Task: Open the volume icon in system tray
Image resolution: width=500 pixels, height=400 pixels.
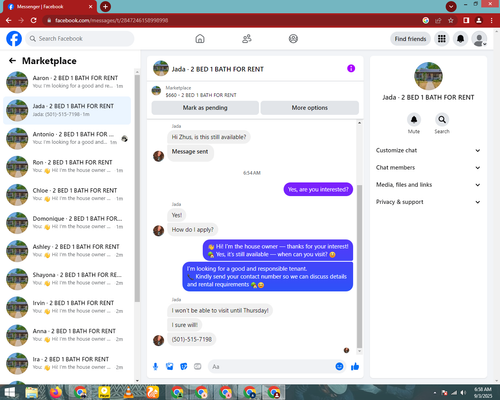Action: pos(463,393)
